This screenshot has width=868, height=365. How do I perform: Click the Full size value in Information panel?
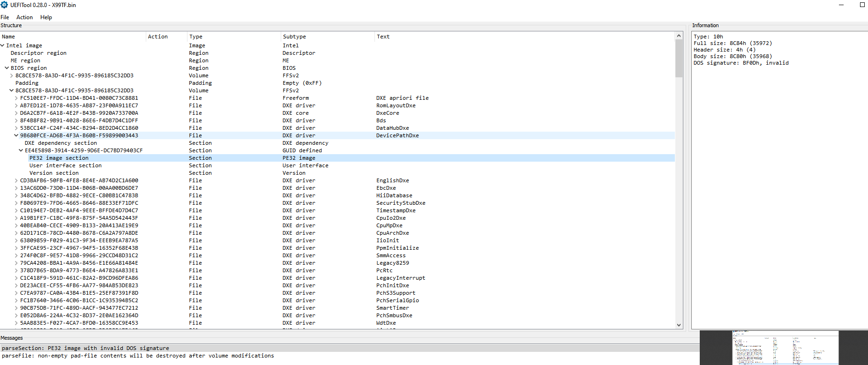coord(751,43)
